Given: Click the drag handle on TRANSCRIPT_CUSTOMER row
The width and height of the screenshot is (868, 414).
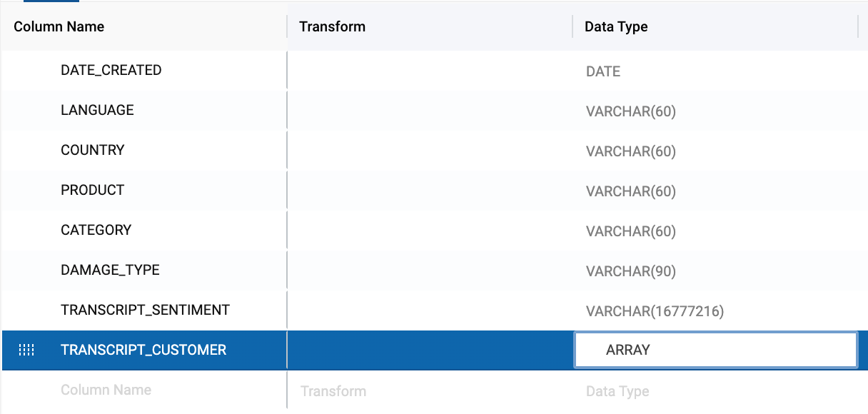Looking at the screenshot, I should 26,350.
